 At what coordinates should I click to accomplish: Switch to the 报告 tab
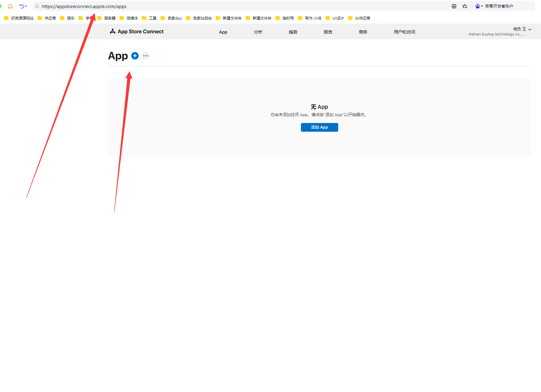328,32
